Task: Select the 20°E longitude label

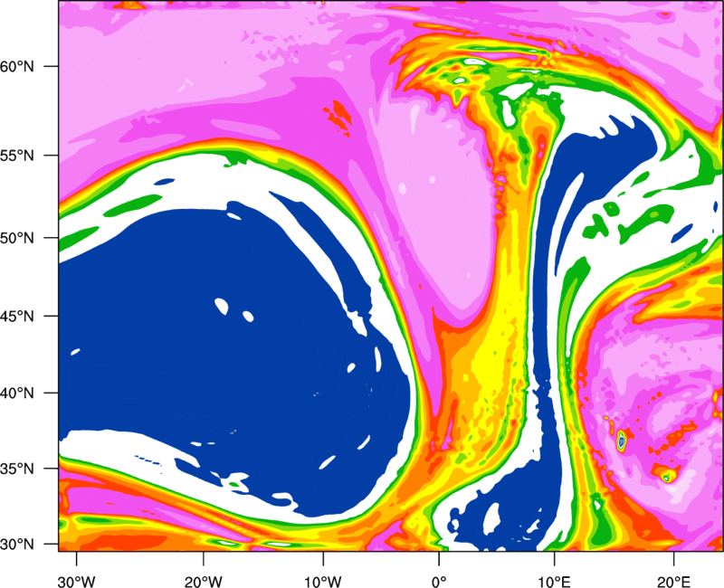Action: [x=673, y=582]
